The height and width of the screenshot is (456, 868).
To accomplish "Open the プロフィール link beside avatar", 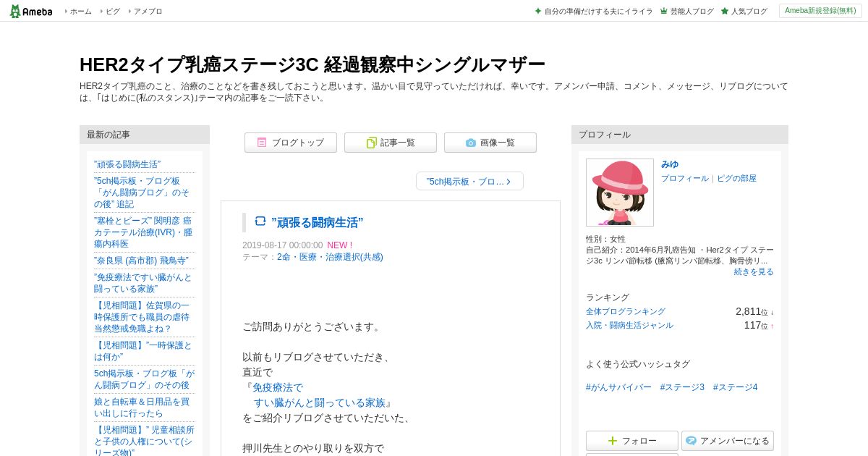I will [685, 178].
